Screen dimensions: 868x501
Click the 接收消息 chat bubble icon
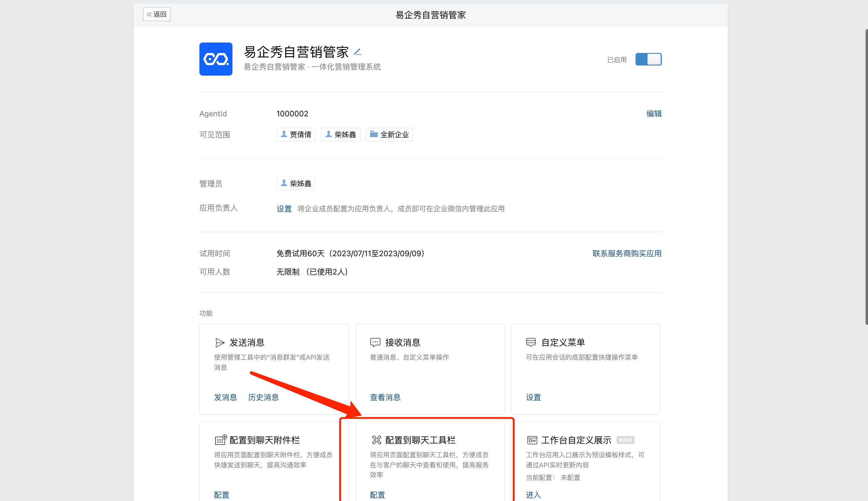[375, 343]
